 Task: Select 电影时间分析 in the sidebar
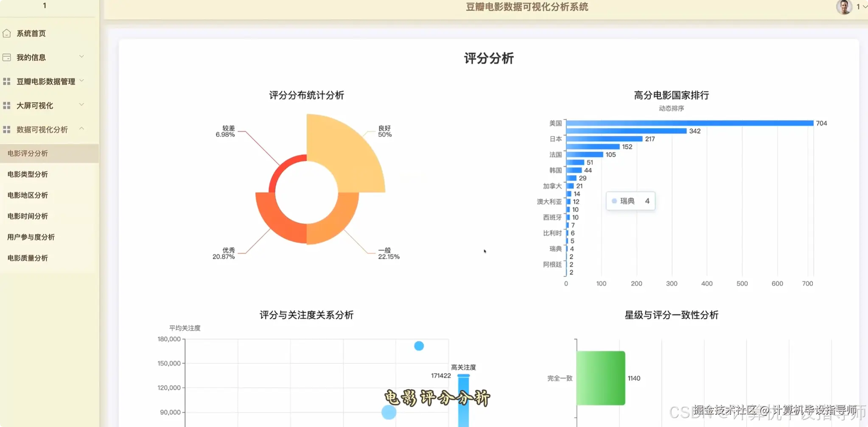tap(28, 216)
